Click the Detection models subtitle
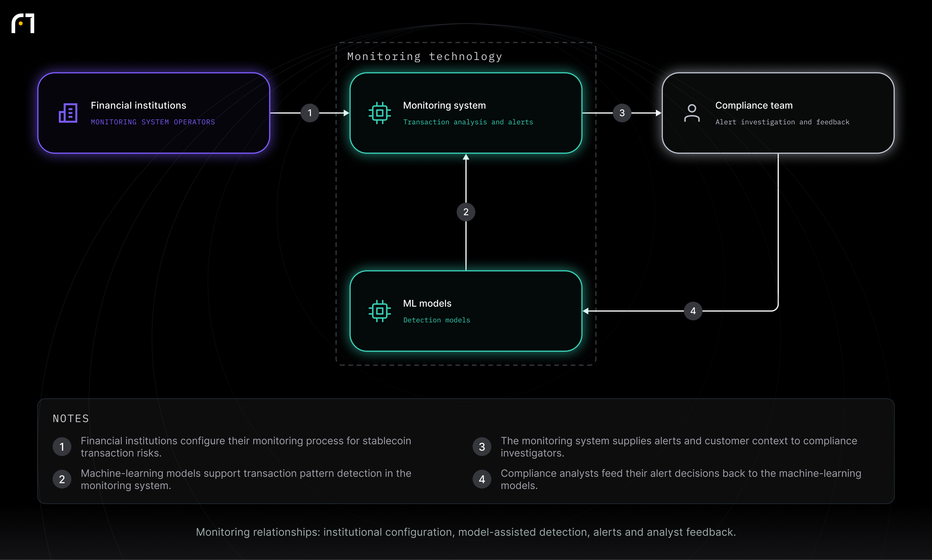Image resolution: width=932 pixels, height=560 pixels. [x=437, y=320]
